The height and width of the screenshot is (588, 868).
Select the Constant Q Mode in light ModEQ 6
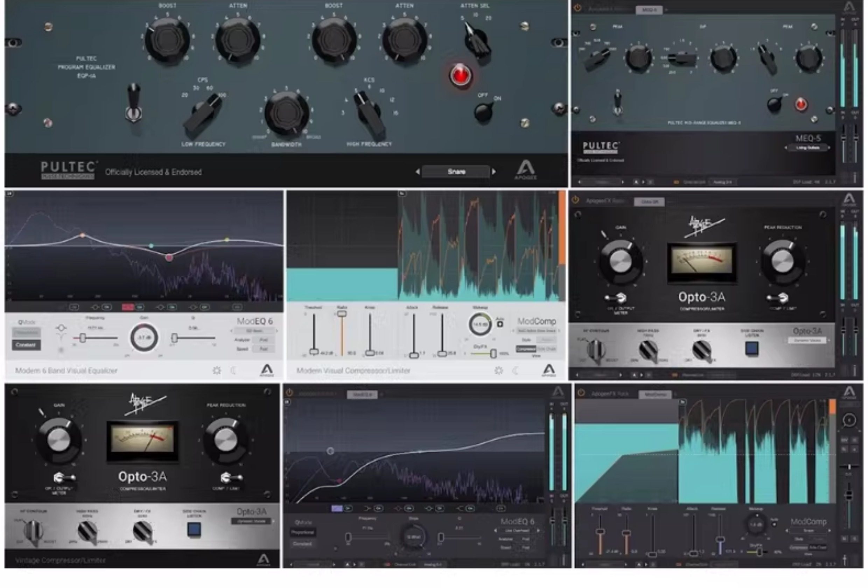[x=26, y=344]
